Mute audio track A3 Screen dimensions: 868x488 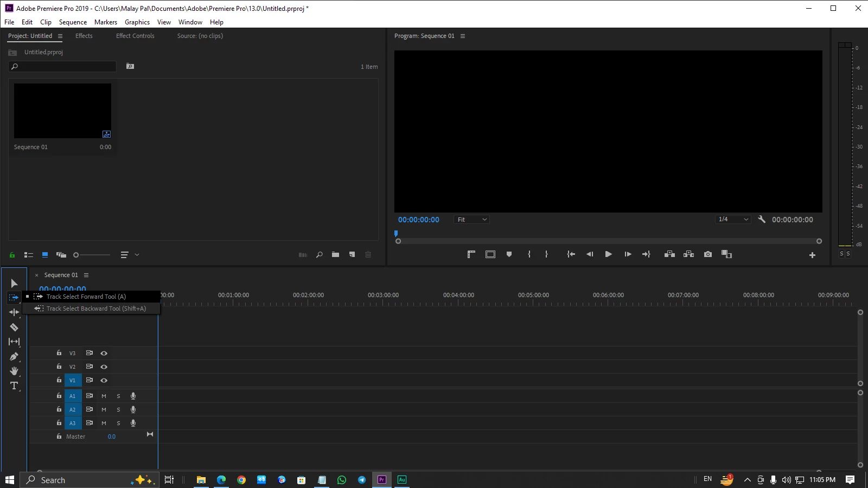coord(104,423)
